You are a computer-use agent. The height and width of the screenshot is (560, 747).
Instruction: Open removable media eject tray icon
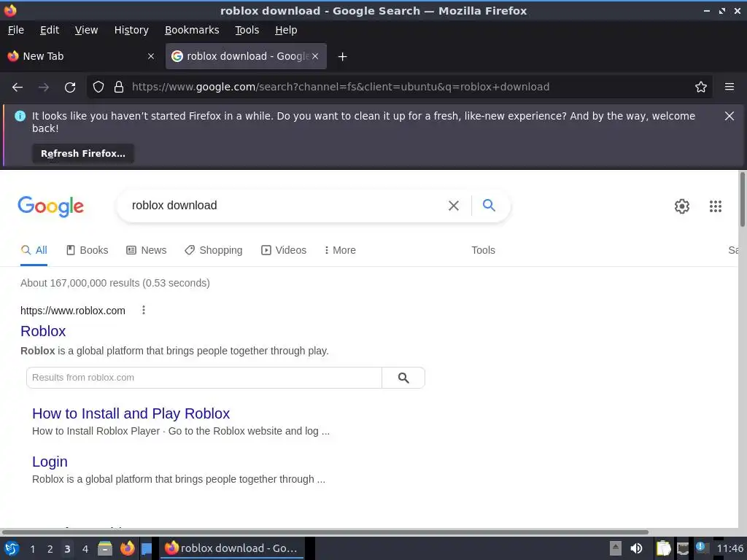click(616, 548)
